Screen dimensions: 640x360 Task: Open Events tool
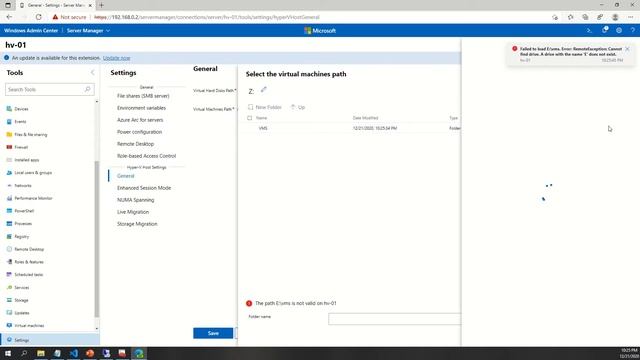click(20, 122)
